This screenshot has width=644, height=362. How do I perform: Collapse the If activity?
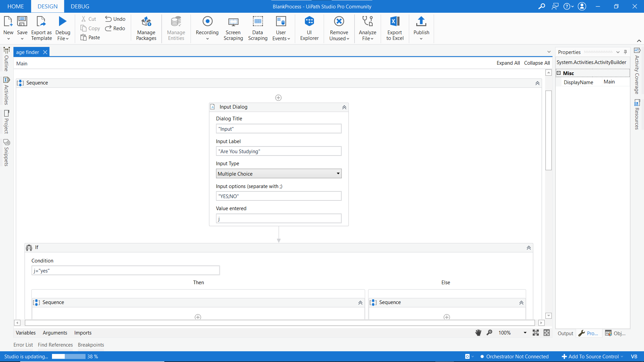point(529,248)
